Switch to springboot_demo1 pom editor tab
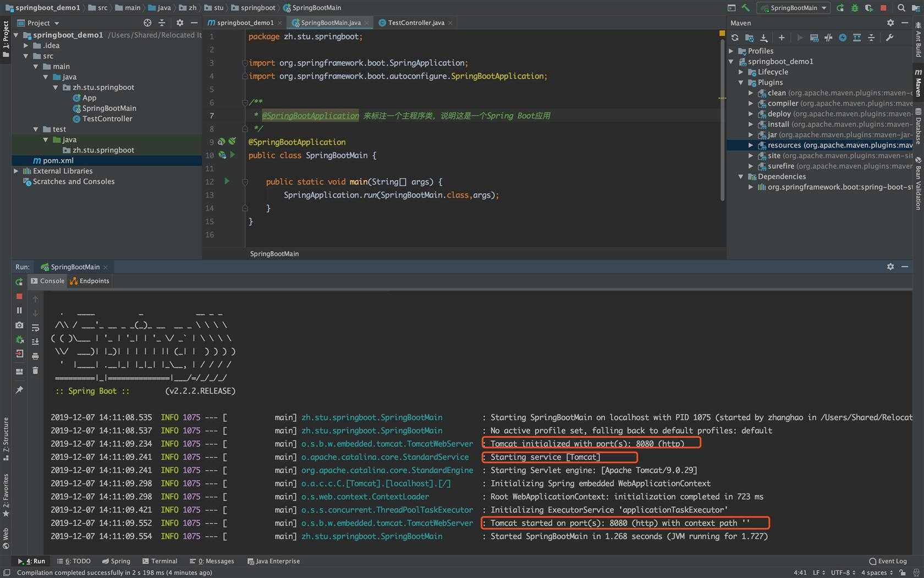 (x=240, y=23)
